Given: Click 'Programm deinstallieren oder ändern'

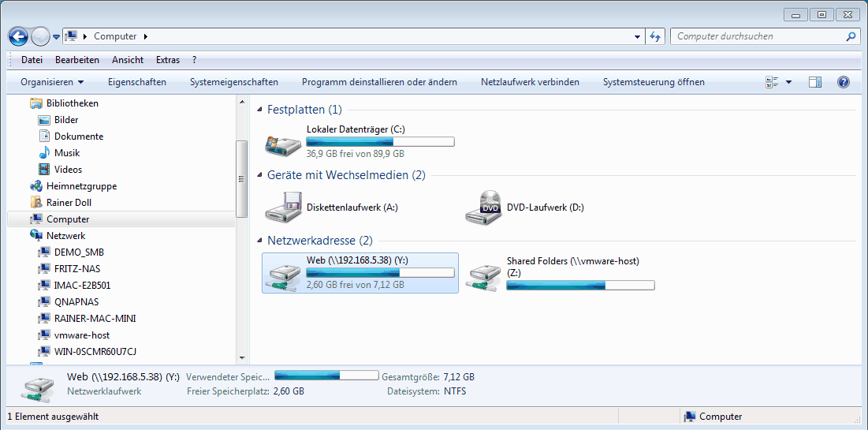Looking at the screenshot, I should (379, 82).
